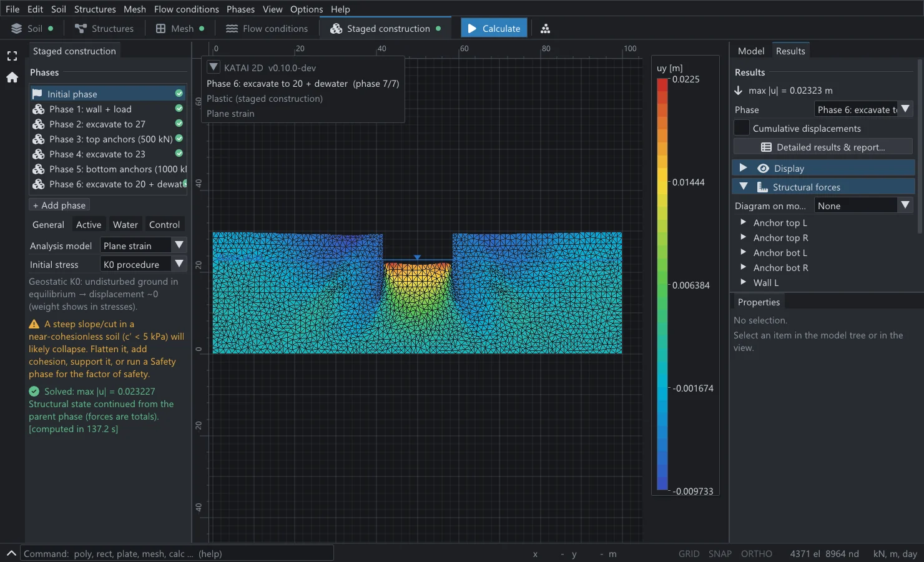924x562 pixels.
Task: Click the Structural forces chart icon
Action: click(x=762, y=187)
